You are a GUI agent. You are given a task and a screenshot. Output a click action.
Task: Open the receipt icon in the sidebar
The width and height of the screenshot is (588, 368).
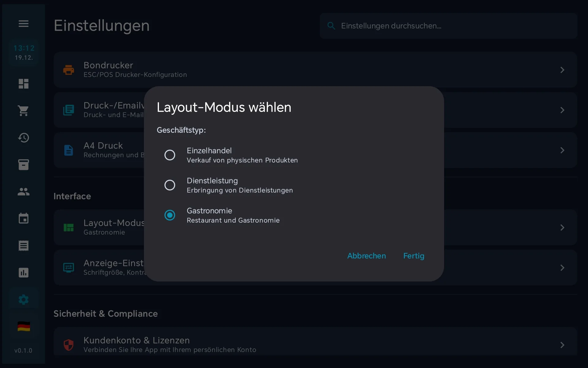point(24,245)
